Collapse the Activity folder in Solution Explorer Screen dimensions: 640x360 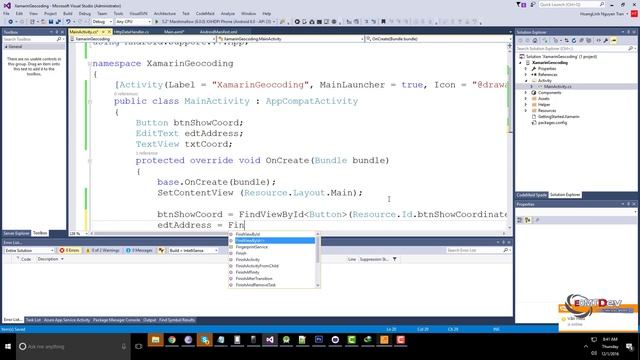click(x=526, y=81)
